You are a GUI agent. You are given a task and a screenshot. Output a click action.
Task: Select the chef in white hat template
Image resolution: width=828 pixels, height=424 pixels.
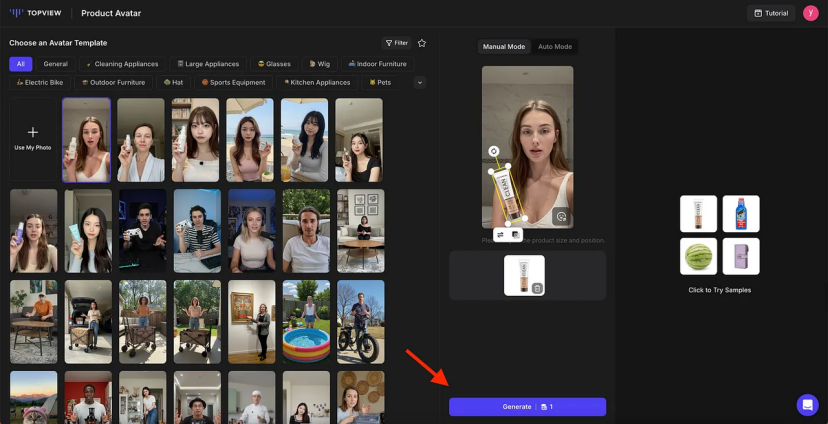(x=252, y=397)
